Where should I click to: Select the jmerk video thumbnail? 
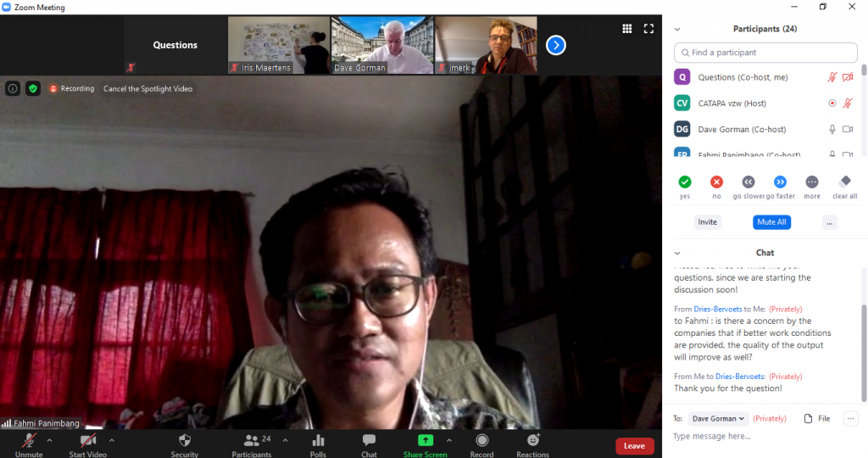pos(486,45)
